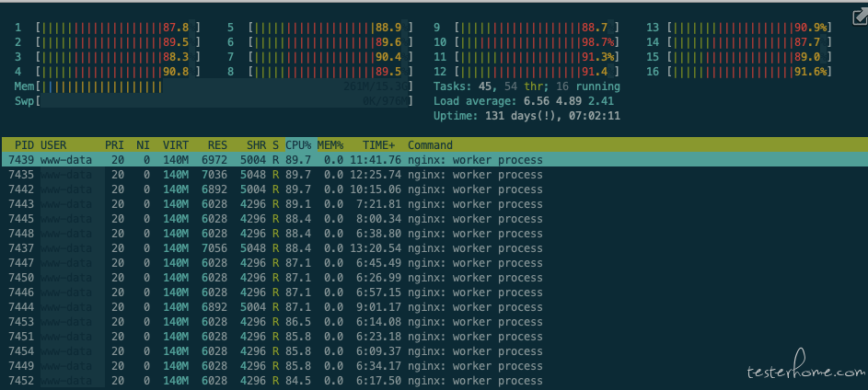Click the Swp swap meter bar
This screenshot has height=390, width=868.
221,101
